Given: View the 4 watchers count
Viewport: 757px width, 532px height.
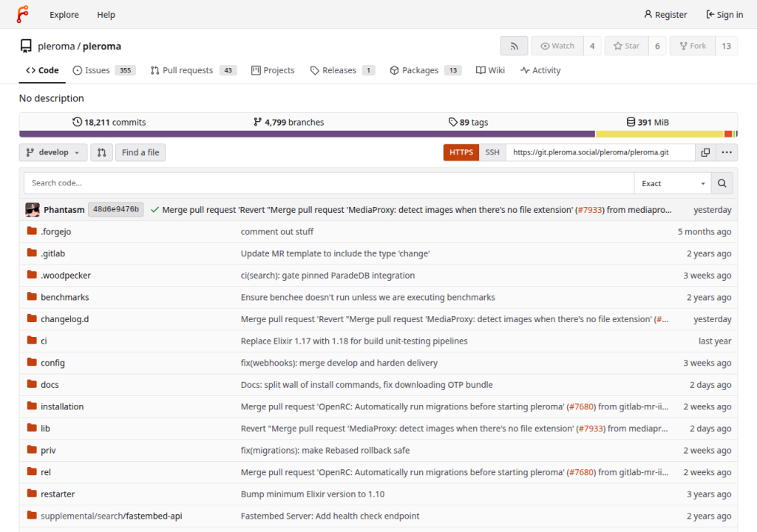Looking at the screenshot, I should coord(592,46).
